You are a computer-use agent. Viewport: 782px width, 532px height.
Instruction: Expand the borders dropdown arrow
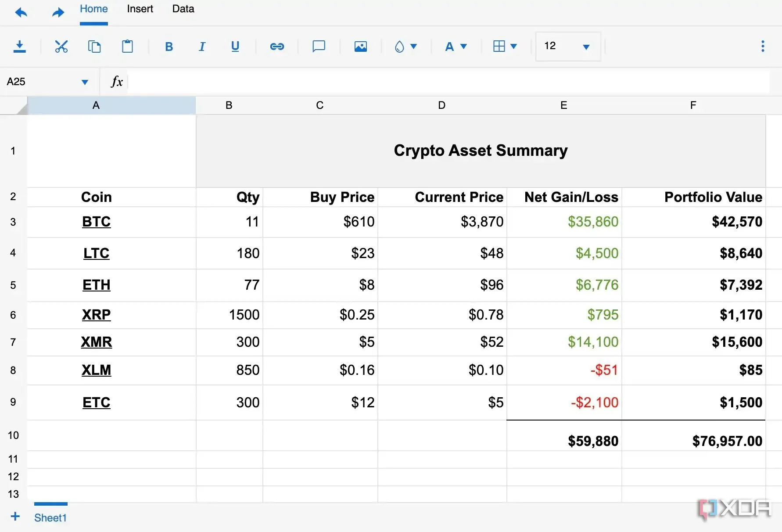click(x=514, y=46)
